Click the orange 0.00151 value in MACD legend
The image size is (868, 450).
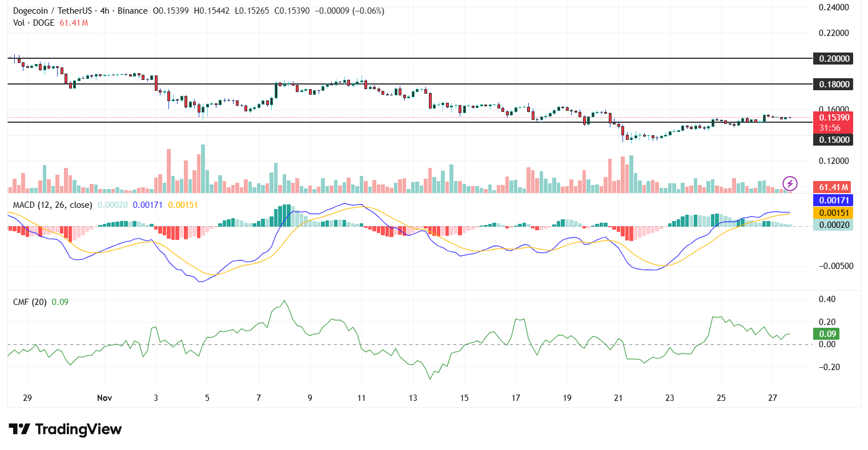coord(183,204)
